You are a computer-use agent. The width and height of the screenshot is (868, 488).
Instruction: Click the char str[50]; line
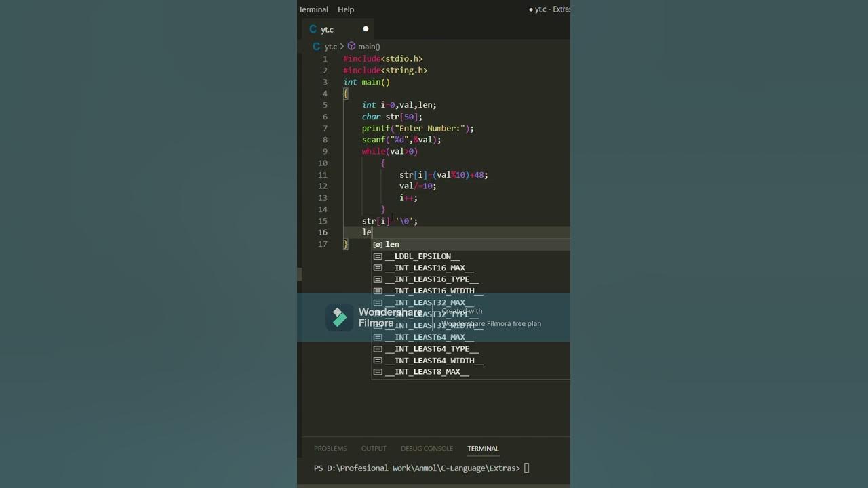[392, 117]
